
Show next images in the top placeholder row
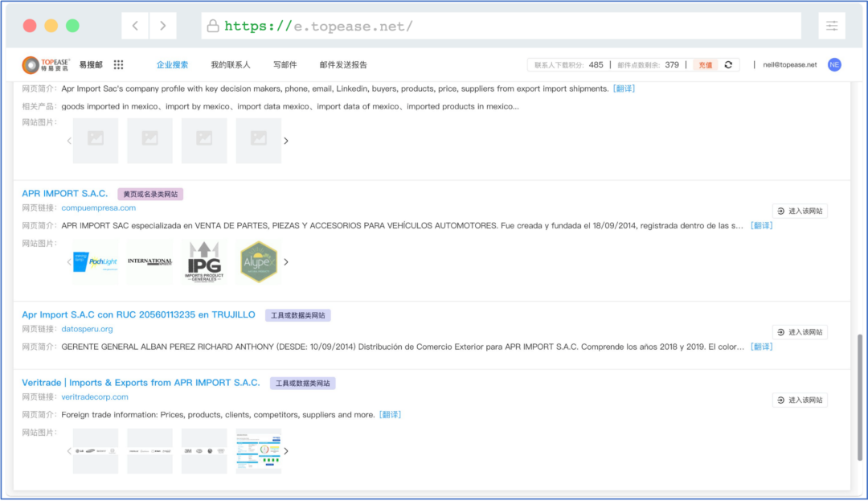click(286, 141)
